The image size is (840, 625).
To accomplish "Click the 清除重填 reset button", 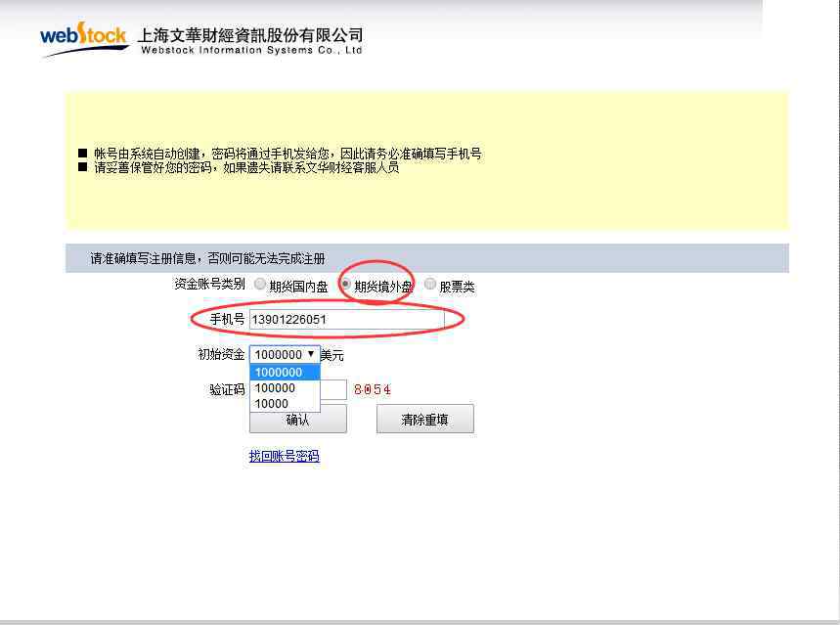I will tap(424, 420).
